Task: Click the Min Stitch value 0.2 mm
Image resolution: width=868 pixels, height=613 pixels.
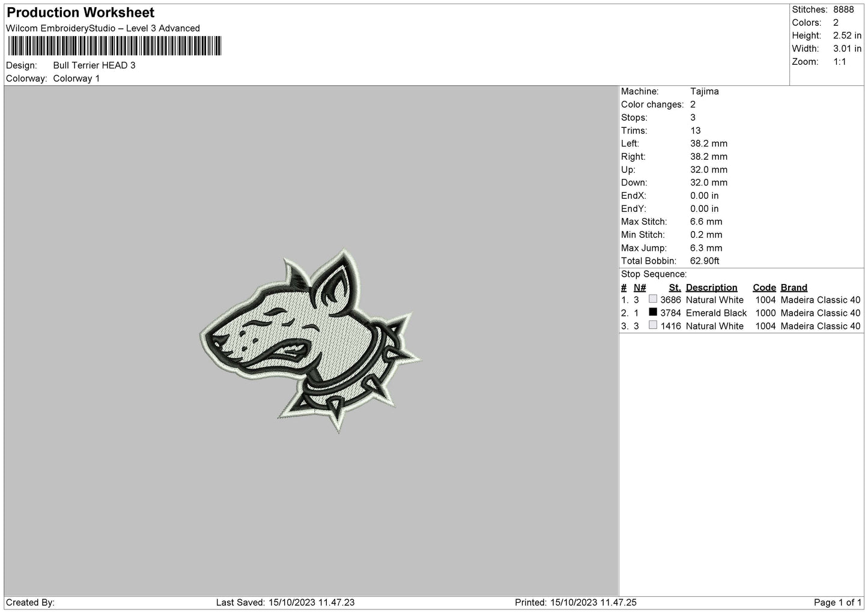Action: [706, 235]
